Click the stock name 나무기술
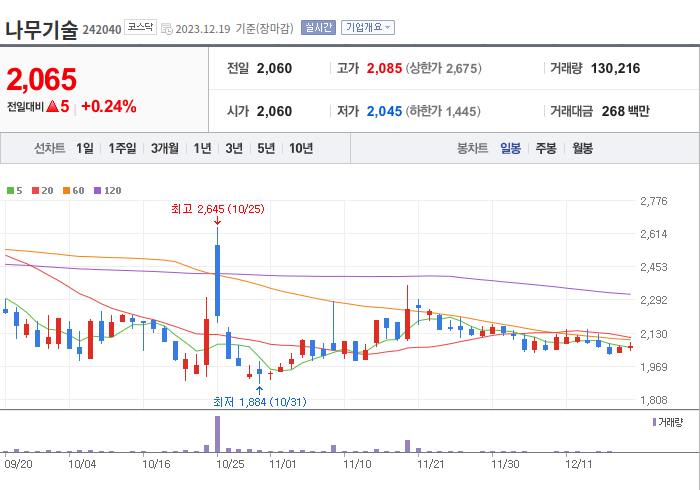700x490 pixels. click(41, 30)
